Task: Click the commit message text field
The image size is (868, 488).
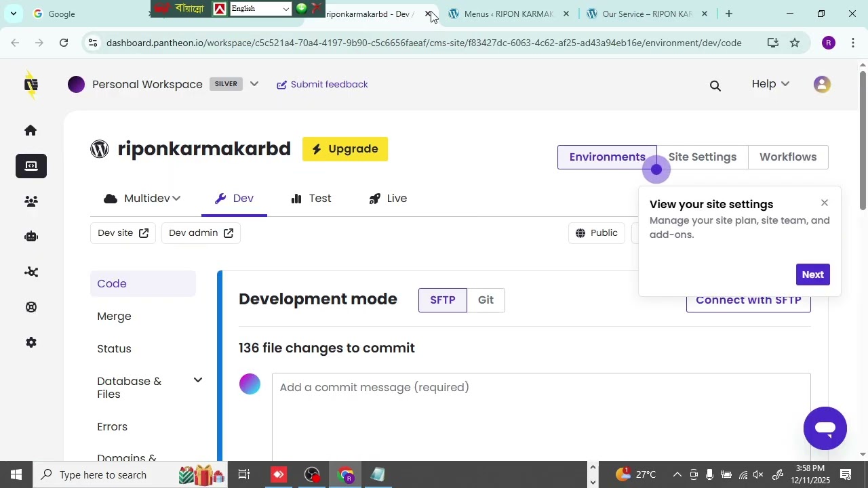Action: tap(541, 416)
